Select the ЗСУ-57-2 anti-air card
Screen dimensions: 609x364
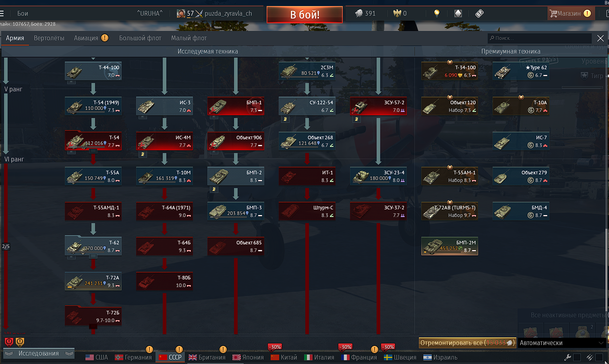[x=378, y=106]
